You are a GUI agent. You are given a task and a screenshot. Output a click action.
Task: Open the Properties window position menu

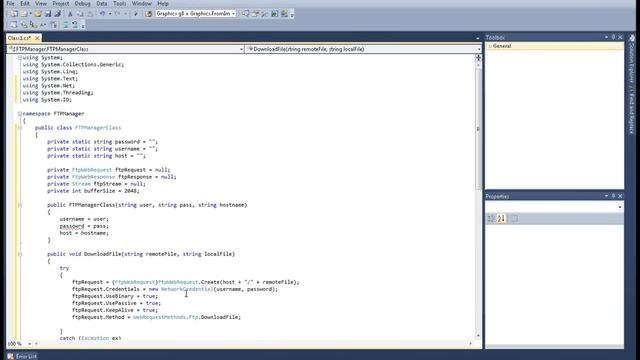coord(606,196)
